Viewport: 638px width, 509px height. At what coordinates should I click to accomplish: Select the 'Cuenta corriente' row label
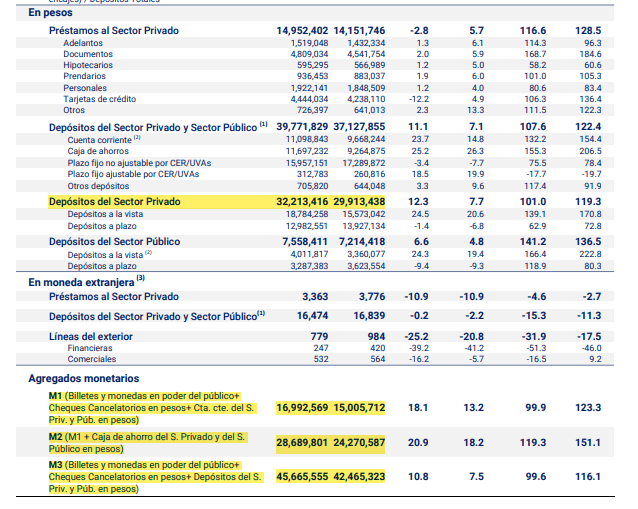(x=98, y=140)
